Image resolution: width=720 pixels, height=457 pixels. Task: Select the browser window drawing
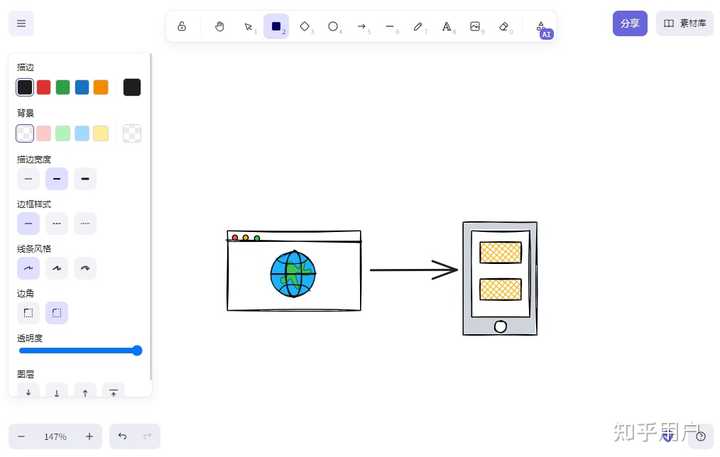294,271
